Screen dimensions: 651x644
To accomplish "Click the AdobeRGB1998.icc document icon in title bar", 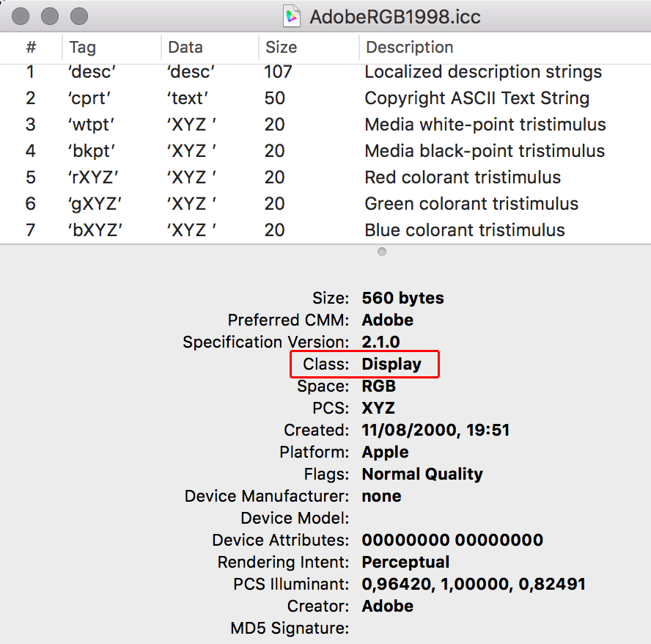I will [x=292, y=17].
